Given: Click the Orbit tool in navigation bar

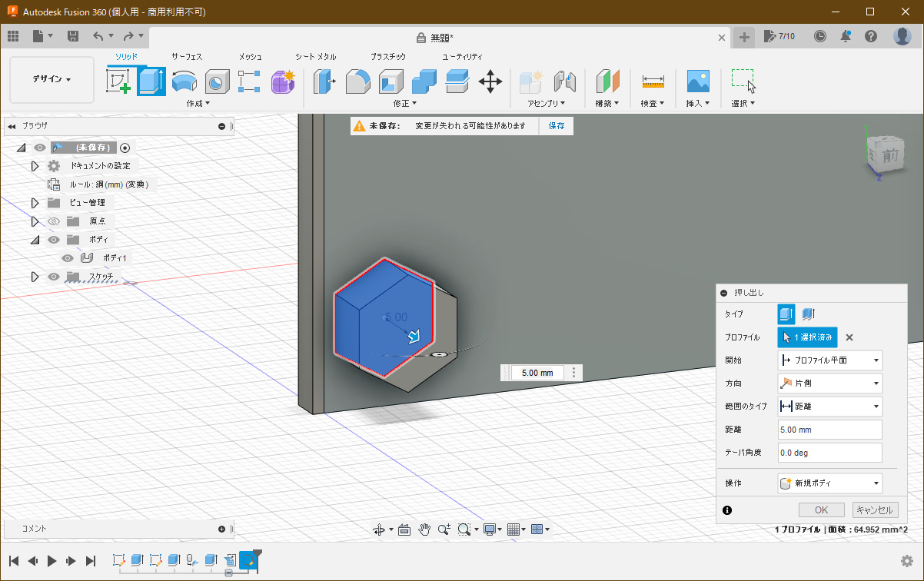Looking at the screenshot, I should 379,530.
